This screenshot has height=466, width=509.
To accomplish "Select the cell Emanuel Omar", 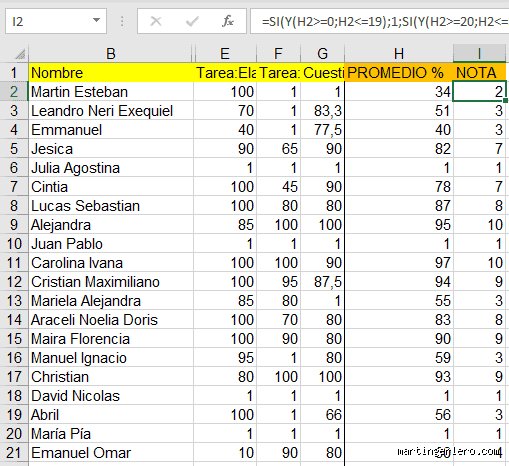I will pos(111,453).
